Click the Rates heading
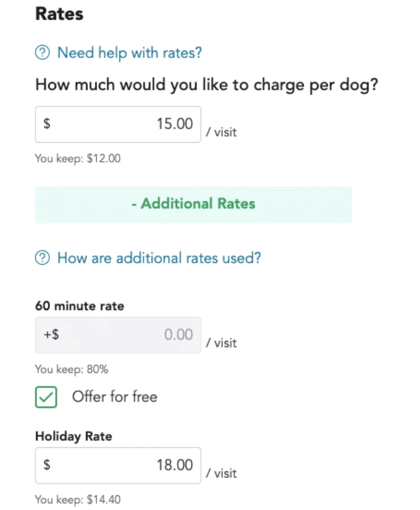Viewport: 420px width, 510px height. (x=59, y=14)
